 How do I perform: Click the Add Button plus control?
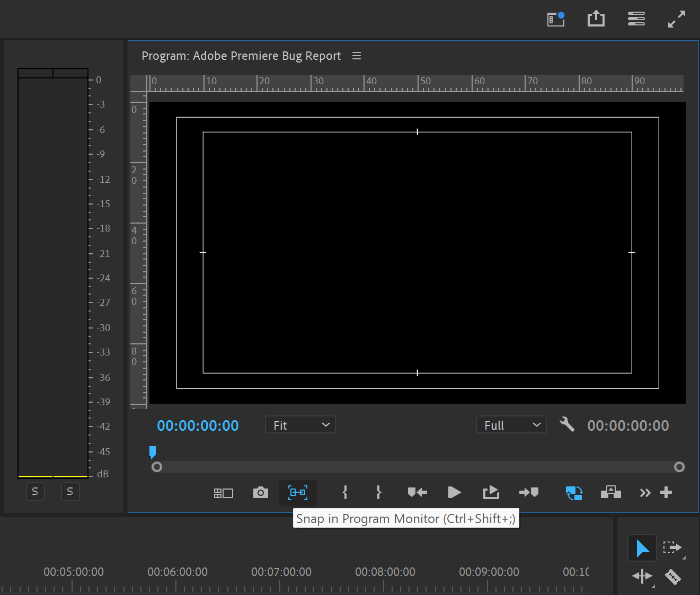coord(666,493)
